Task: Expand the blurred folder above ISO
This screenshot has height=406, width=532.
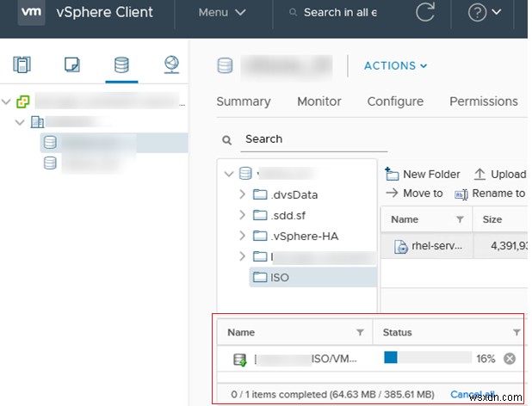Action: 242,256
